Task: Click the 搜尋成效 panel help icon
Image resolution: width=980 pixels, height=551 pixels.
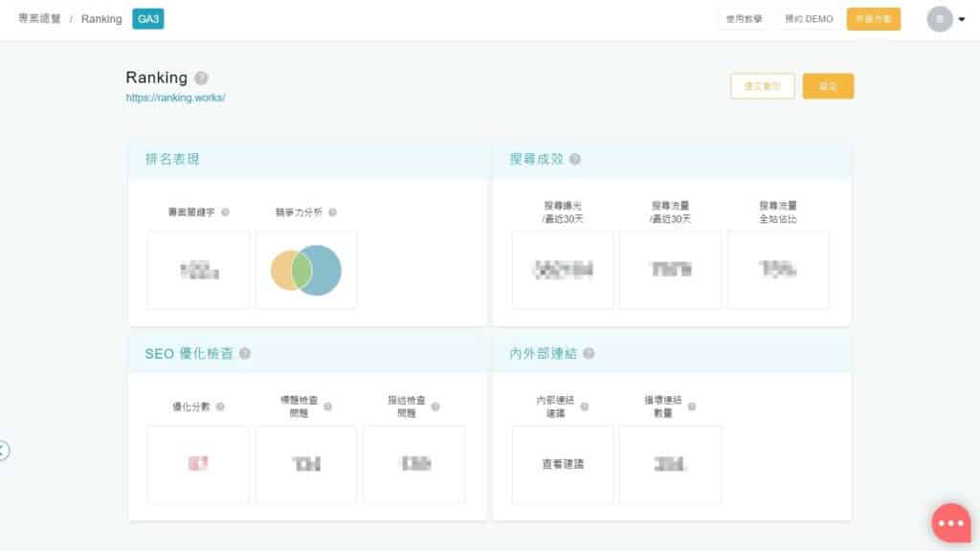Action: pyautogui.click(x=574, y=160)
